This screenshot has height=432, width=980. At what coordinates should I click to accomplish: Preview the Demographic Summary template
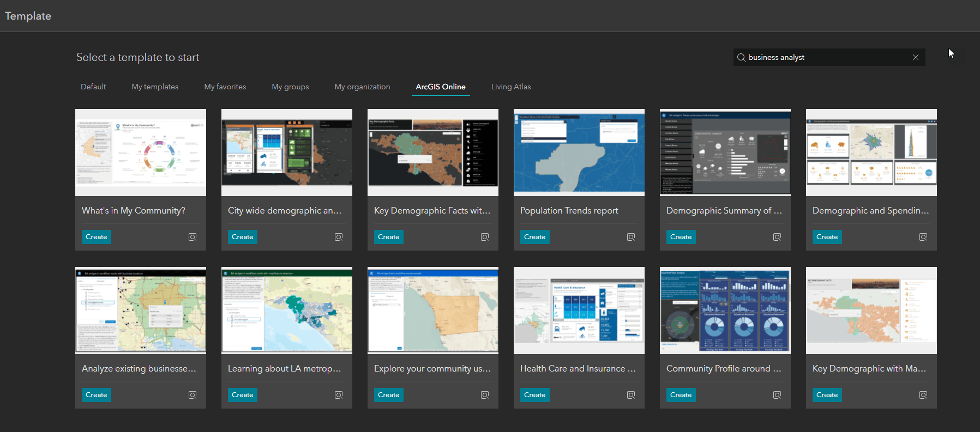pyautogui.click(x=777, y=237)
